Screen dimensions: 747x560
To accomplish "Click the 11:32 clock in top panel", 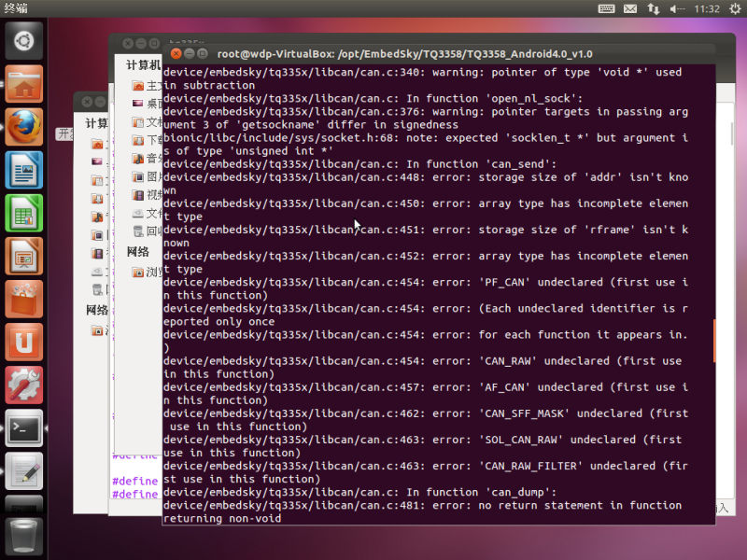I will point(707,8).
